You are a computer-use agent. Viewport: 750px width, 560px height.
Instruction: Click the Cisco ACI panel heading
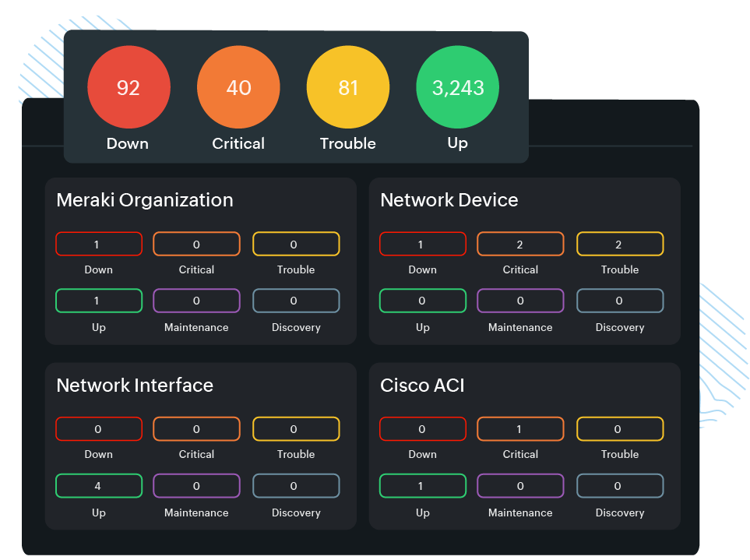(x=422, y=386)
